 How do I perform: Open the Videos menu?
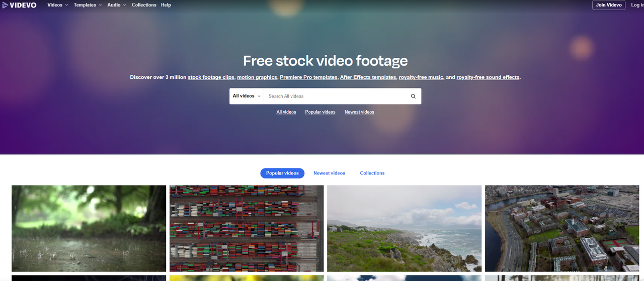coord(57,5)
